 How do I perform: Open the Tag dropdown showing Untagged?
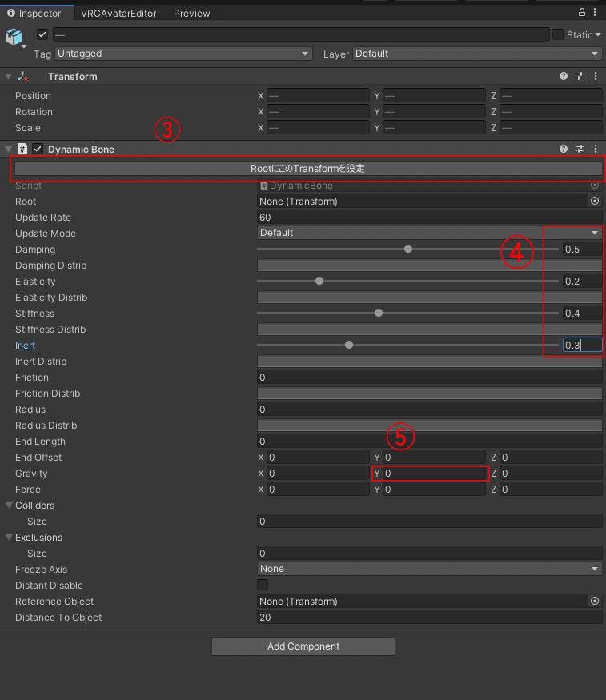[x=183, y=54]
